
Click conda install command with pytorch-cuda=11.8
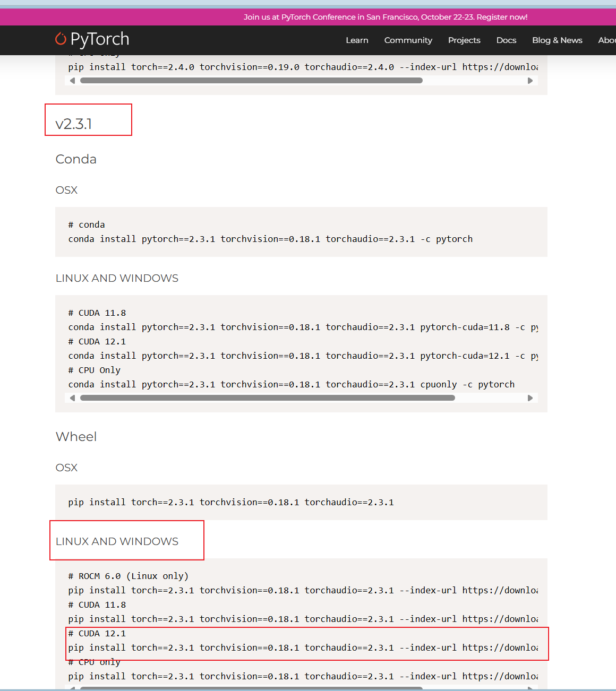[303, 327]
